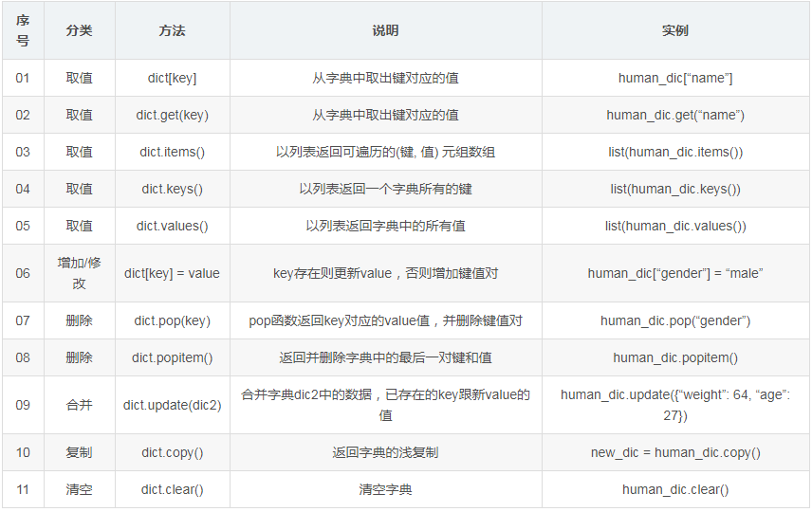Select the cell 'dict.popitem()'
The height and width of the screenshot is (512, 812).
[172, 357]
